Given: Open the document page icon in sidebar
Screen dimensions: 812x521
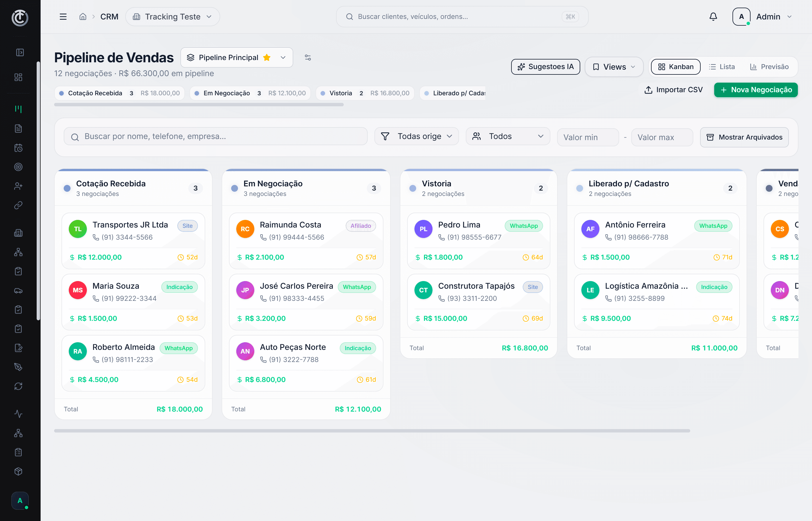Looking at the screenshot, I should click(19, 128).
